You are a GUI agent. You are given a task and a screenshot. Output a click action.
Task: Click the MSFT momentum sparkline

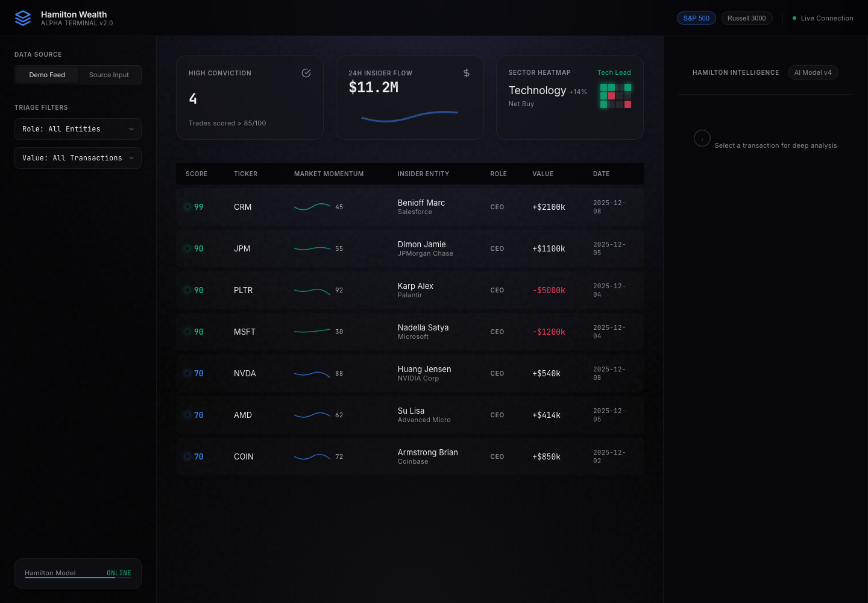coord(312,332)
